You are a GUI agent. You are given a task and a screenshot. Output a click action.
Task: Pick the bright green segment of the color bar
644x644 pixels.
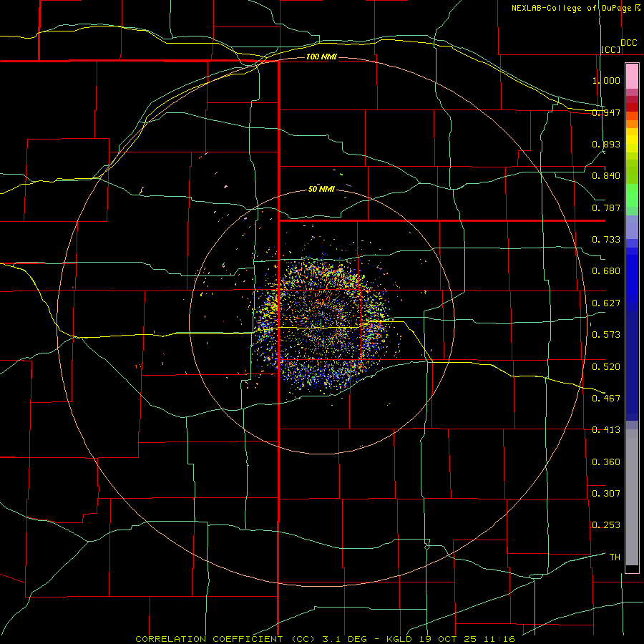632,195
